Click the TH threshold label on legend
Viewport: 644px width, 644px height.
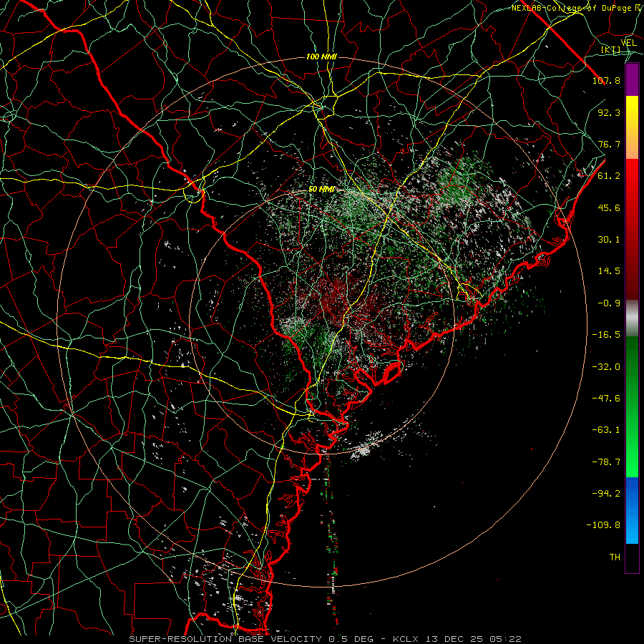615,557
